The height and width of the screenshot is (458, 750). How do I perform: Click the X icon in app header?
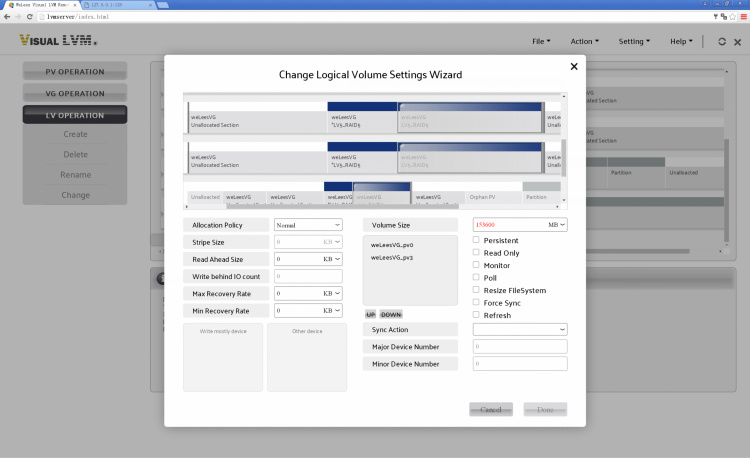click(x=739, y=41)
